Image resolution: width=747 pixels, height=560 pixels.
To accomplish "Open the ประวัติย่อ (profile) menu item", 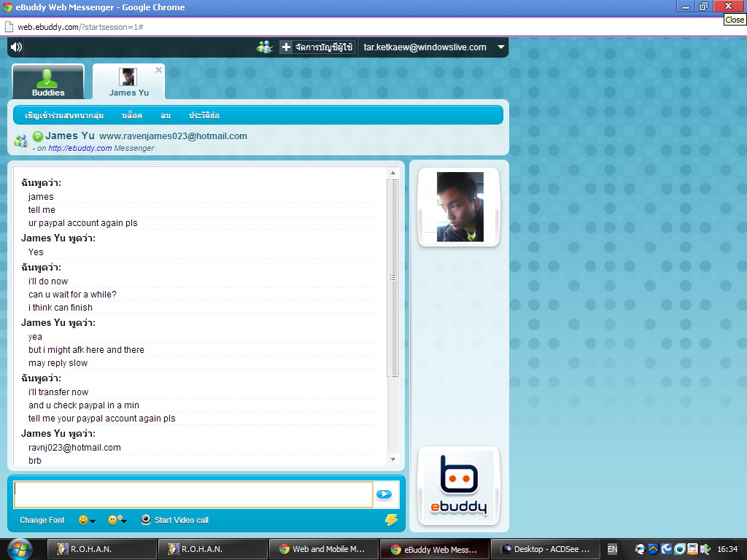I will [x=204, y=115].
